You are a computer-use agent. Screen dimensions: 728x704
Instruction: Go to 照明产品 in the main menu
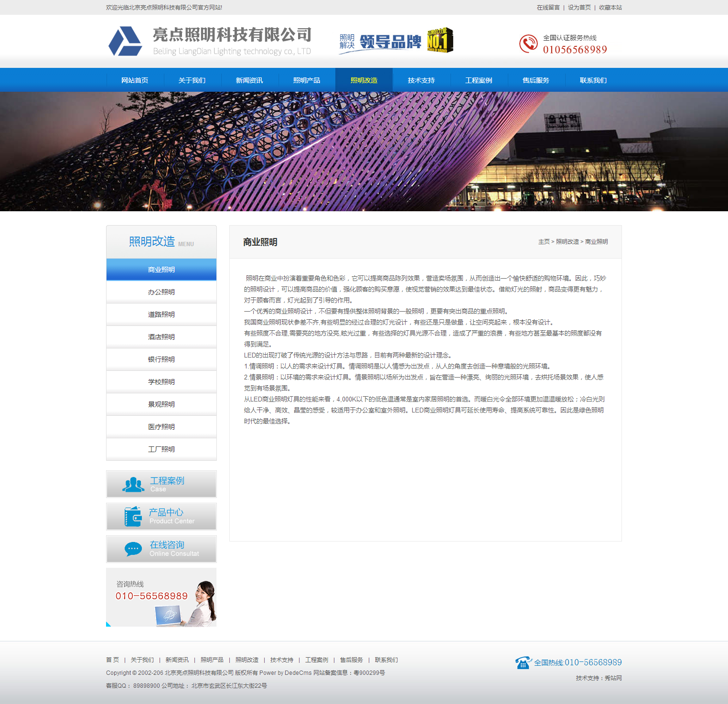[307, 80]
